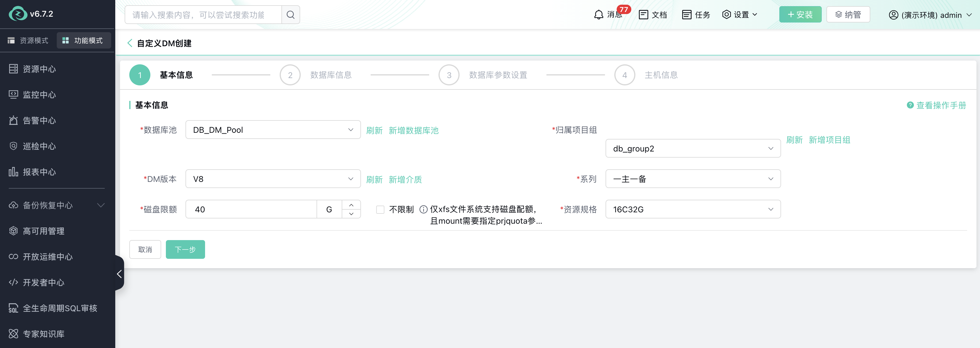The width and height of the screenshot is (980, 348).
Task: Open the 报表中心 sidebar icon
Action: pyautogui.click(x=13, y=172)
